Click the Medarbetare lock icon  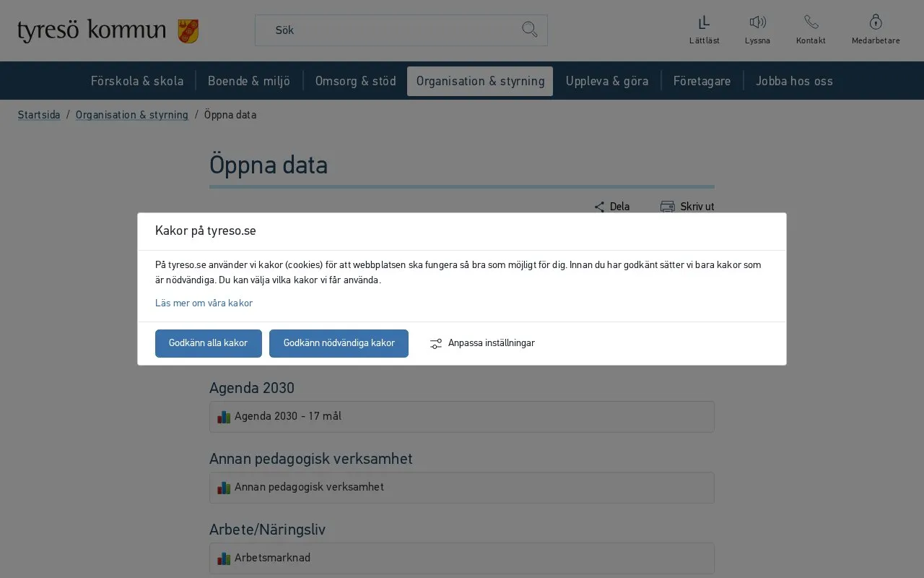(876, 22)
